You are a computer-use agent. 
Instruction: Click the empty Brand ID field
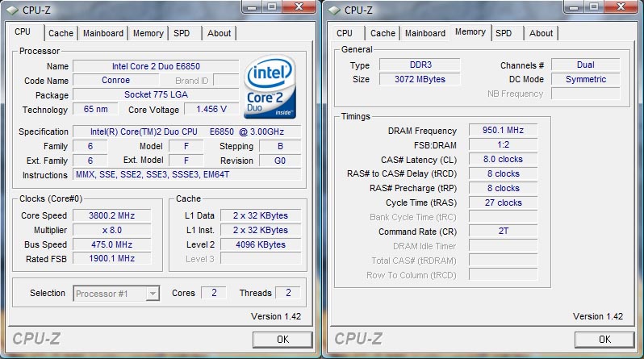226,81
